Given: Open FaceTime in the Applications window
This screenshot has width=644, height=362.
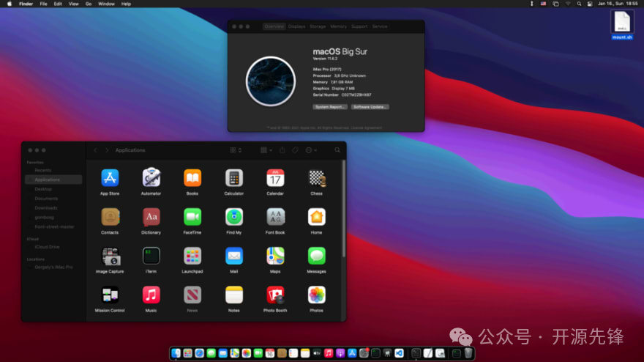Looking at the screenshot, I should (x=192, y=217).
